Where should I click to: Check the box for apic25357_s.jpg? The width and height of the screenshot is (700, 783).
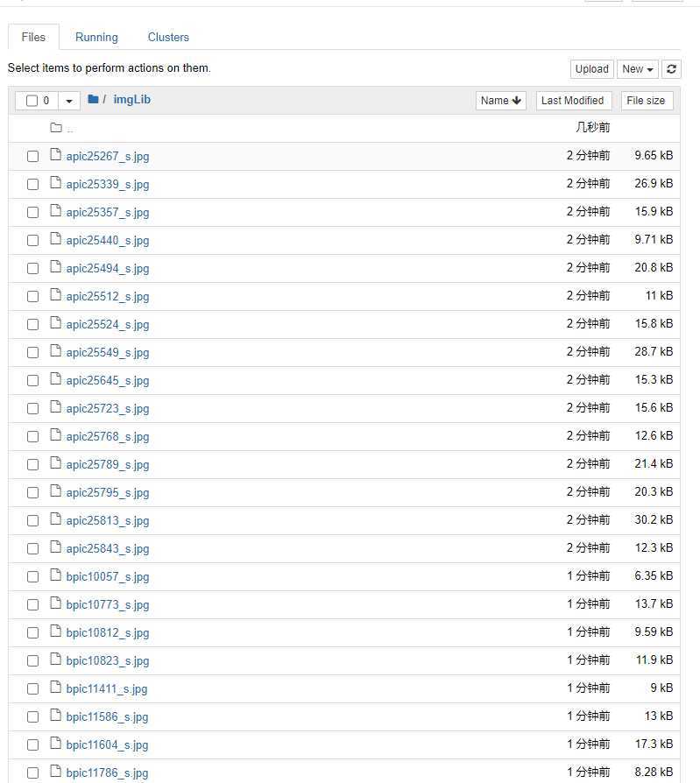pyautogui.click(x=32, y=212)
